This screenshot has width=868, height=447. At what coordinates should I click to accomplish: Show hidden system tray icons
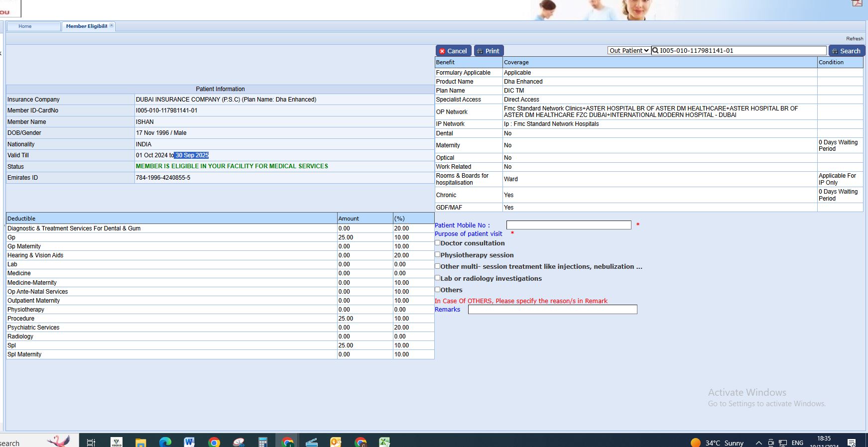coord(758,443)
